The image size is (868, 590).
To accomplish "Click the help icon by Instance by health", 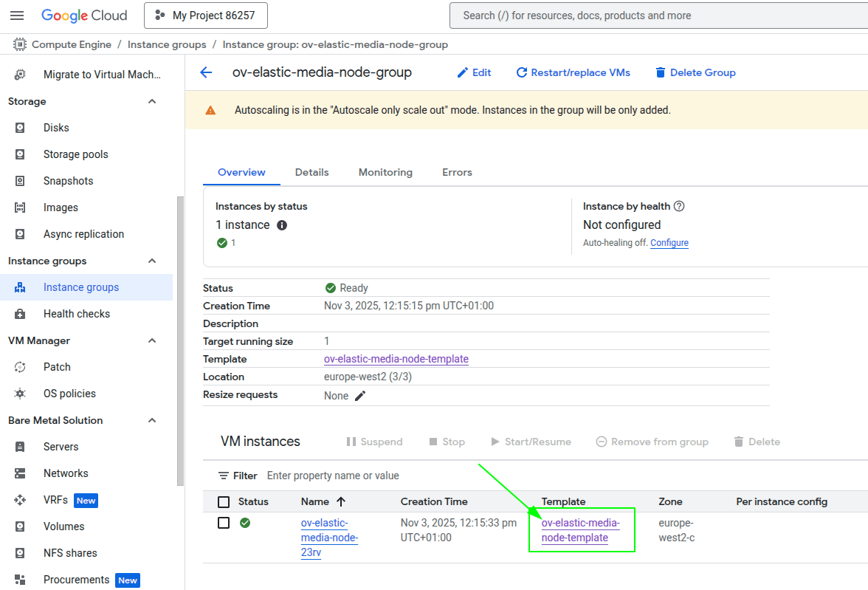I will pos(680,207).
